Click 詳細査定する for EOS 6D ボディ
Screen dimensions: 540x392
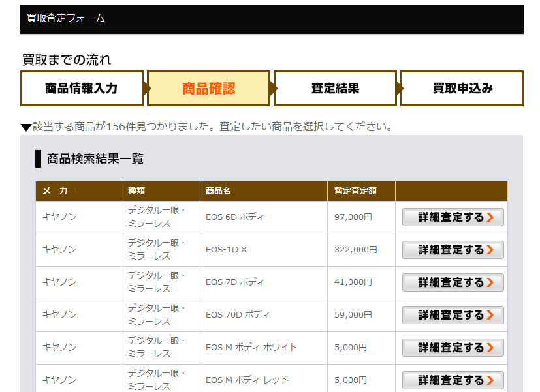pyautogui.click(x=453, y=217)
